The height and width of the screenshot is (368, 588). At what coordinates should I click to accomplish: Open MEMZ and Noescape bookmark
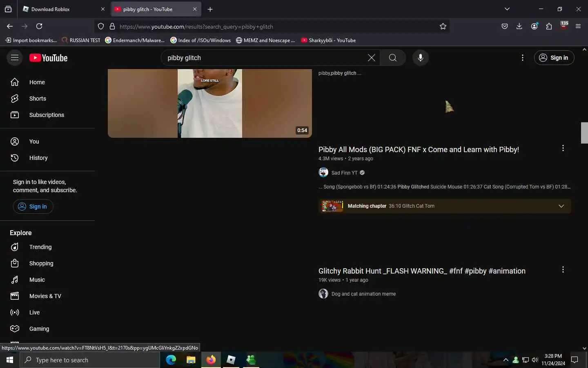pos(265,40)
